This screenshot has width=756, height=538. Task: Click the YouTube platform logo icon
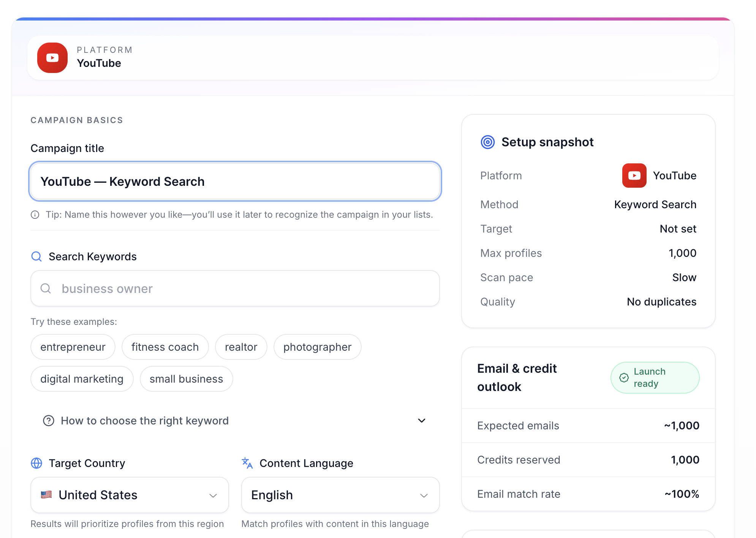(52, 57)
